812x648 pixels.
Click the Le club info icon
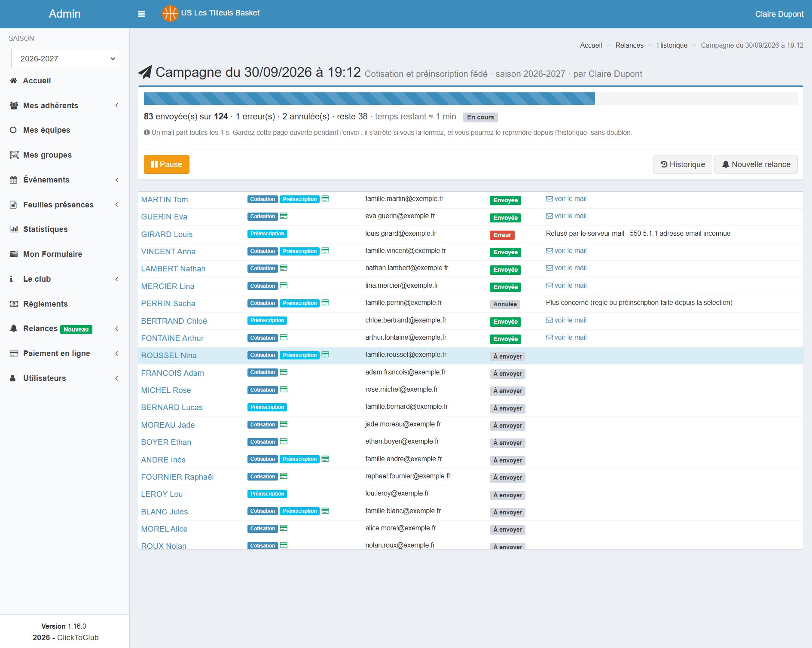coord(12,279)
